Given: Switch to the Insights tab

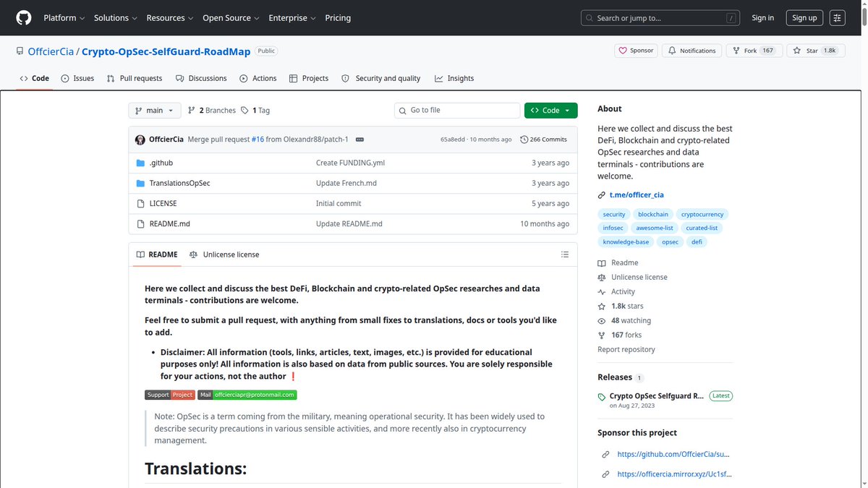Looking at the screenshot, I should 454,78.
